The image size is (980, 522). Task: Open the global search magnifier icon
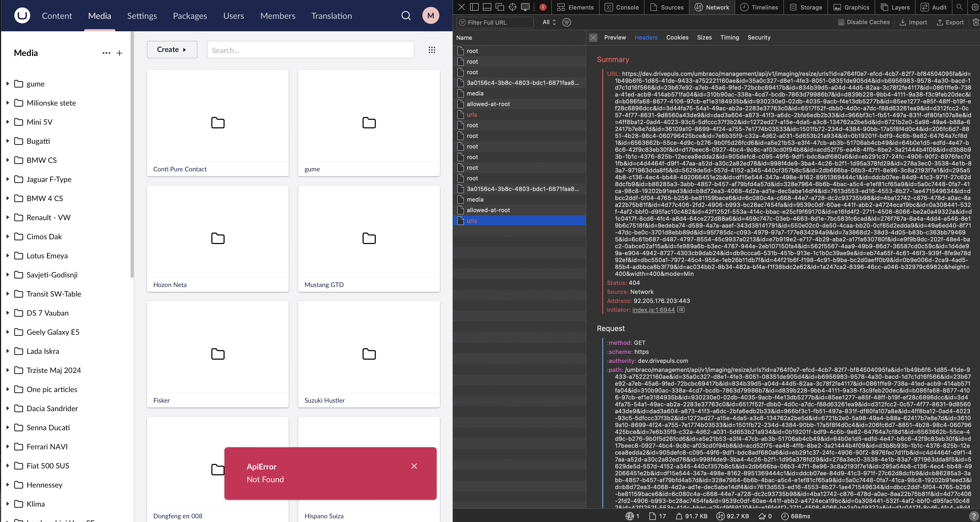click(x=406, y=16)
